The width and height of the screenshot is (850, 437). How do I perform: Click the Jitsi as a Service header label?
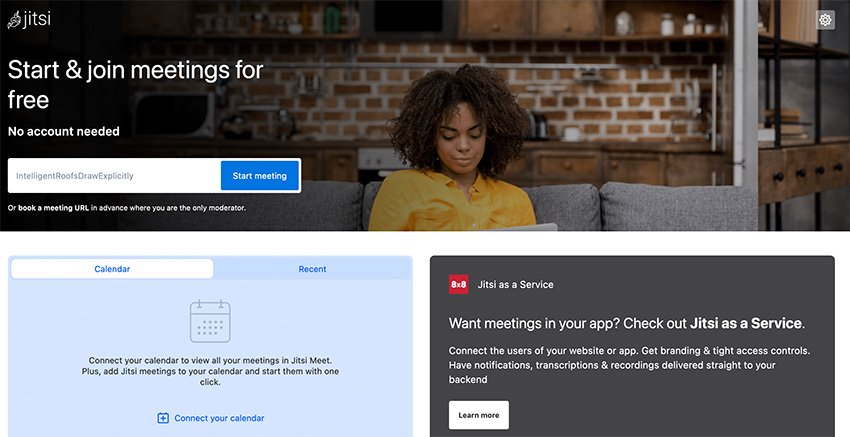(x=516, y=284)
